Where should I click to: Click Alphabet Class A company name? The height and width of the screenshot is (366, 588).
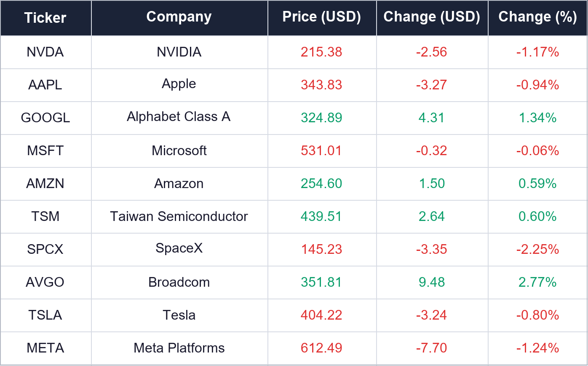(x=179, y=116)
